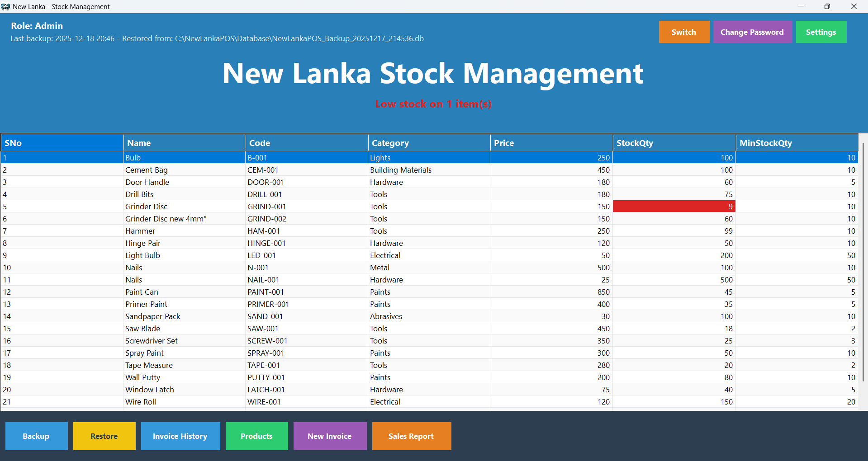Select the SPRAY-001 code cell
The height and width of the screenshot is (461, 868).
coord(307,353)
